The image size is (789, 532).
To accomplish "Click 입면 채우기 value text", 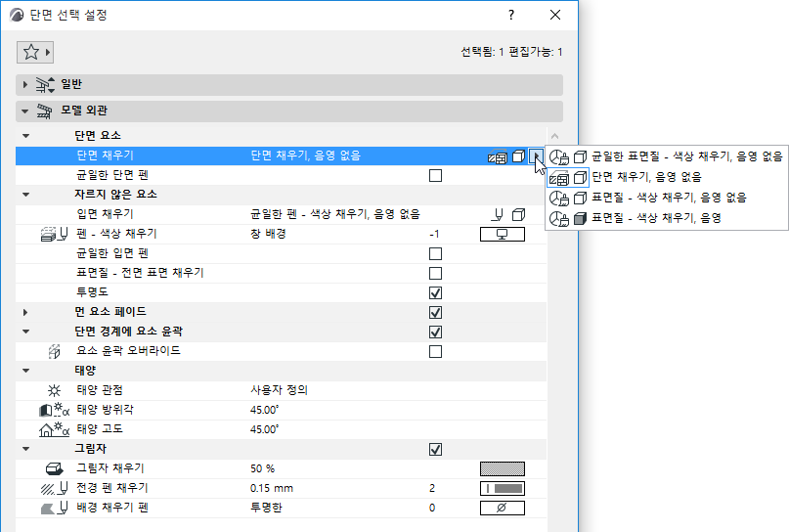I will click(x=335, y=214).
